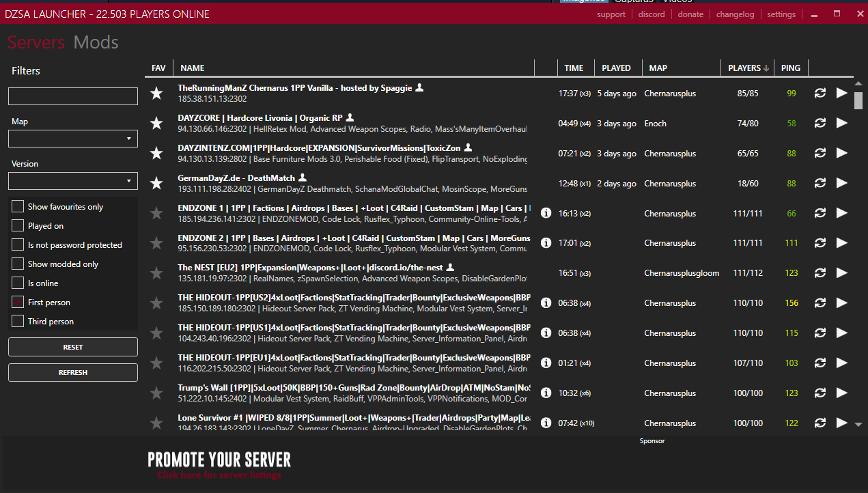Refresh TheRunningManZ Chernarus server row
The image size is (868, 493).
click(820, 93)
